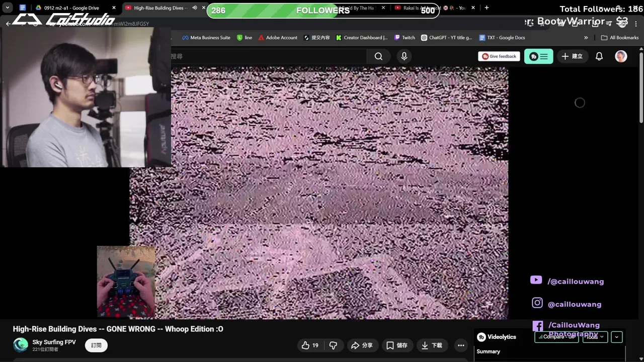Open Creator Dashboard bookmark
644x362 pixels.
362,38
